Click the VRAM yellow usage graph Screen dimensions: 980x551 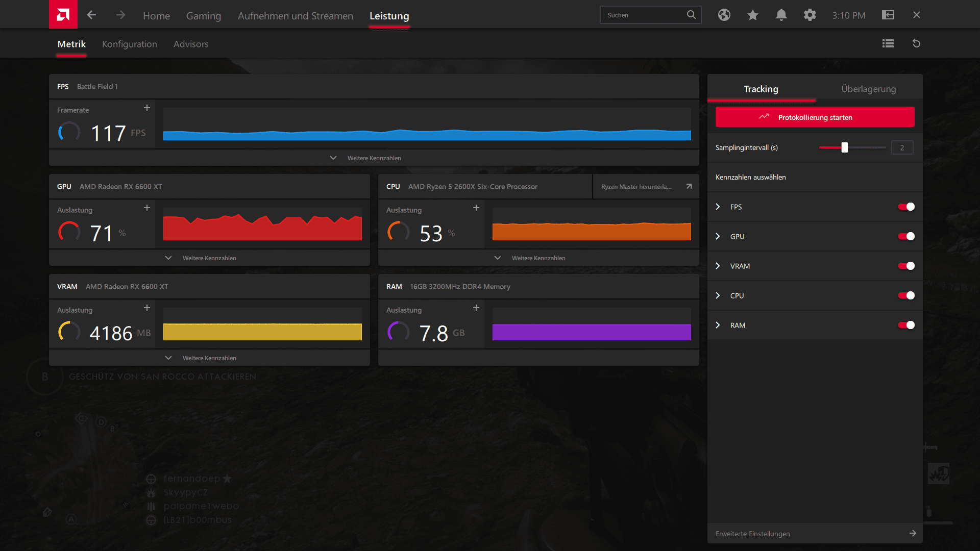262,324
